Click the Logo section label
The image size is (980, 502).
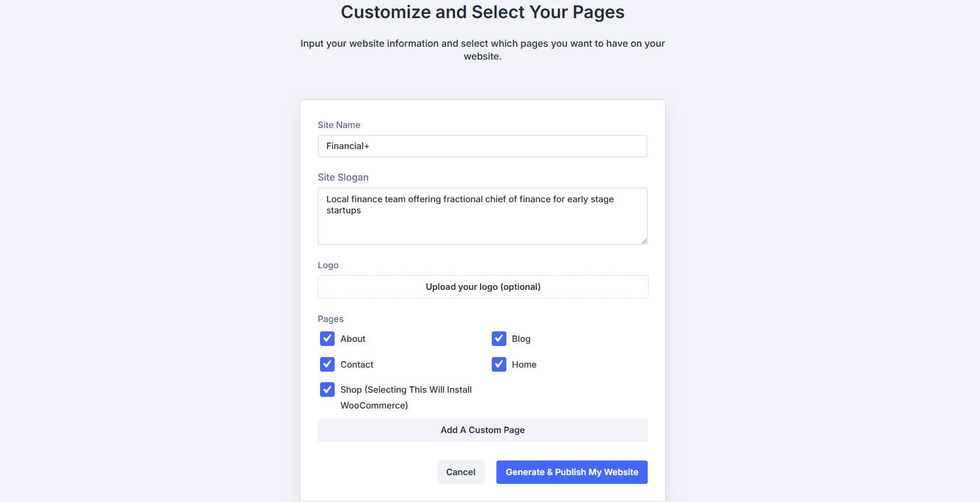[328, 265]
